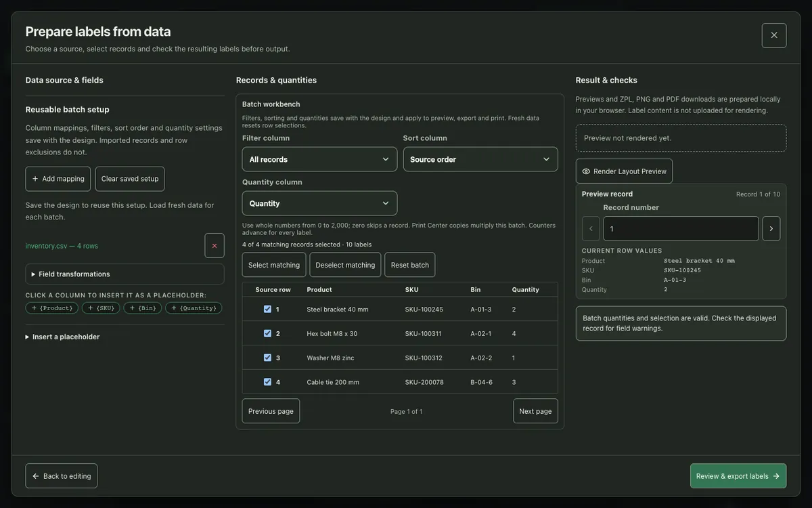Image resolution: width=812 pixels, height=508 pixels.
Task: Go to Next page of records
Action: pos(535,411)
